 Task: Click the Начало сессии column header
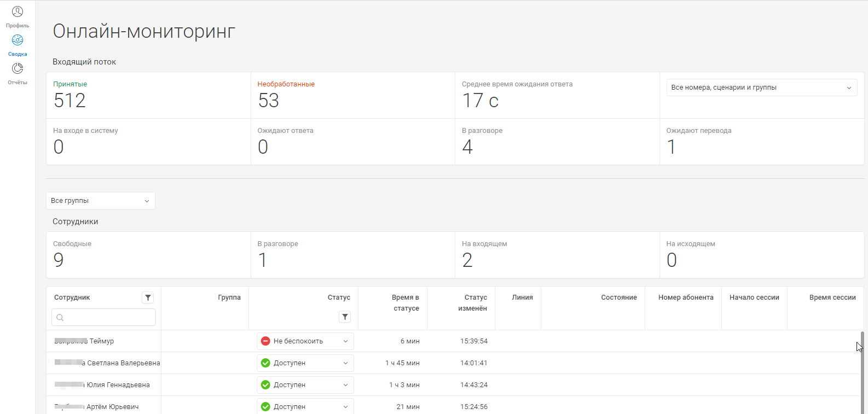pos(754,298)
